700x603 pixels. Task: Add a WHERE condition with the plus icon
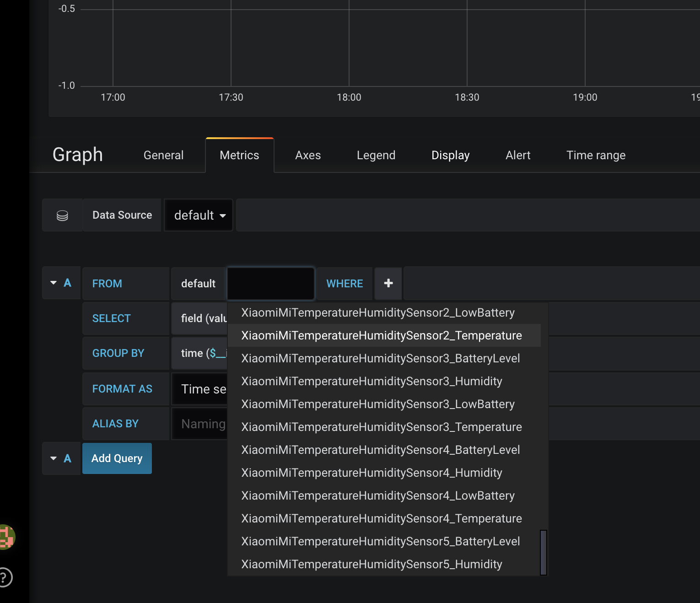(x=388, y=283)
